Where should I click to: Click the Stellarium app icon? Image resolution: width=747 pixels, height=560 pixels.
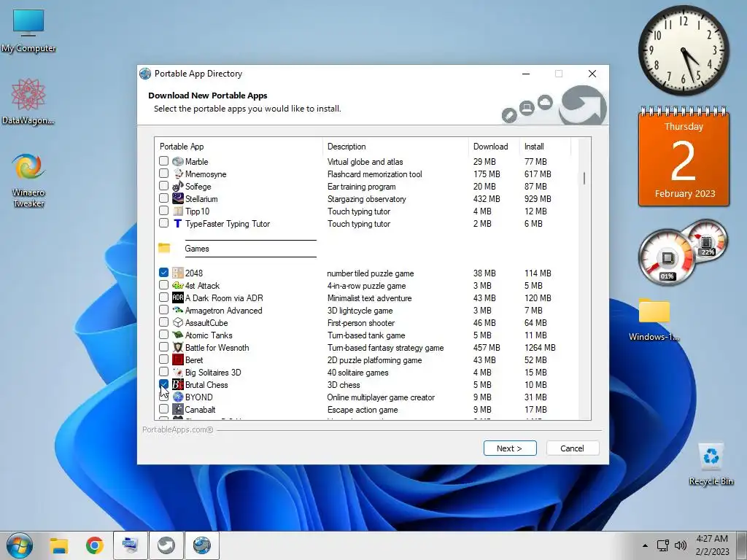point(178,198)
